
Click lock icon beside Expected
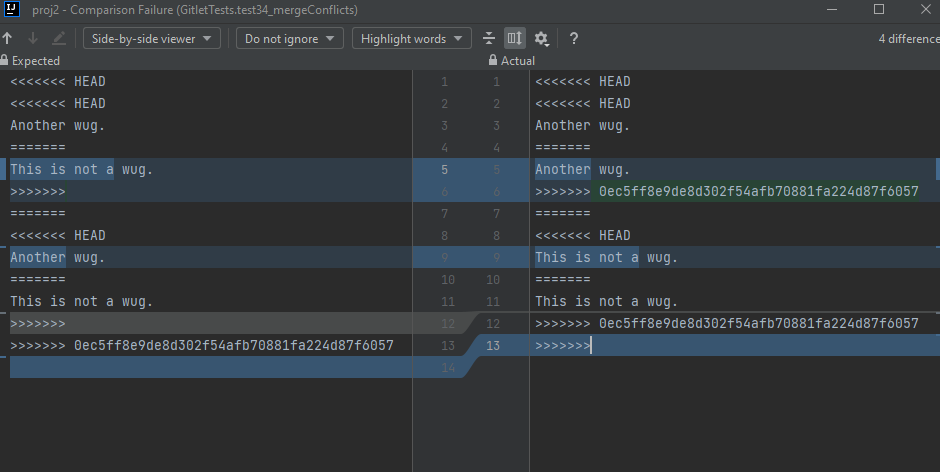point(5,61)
